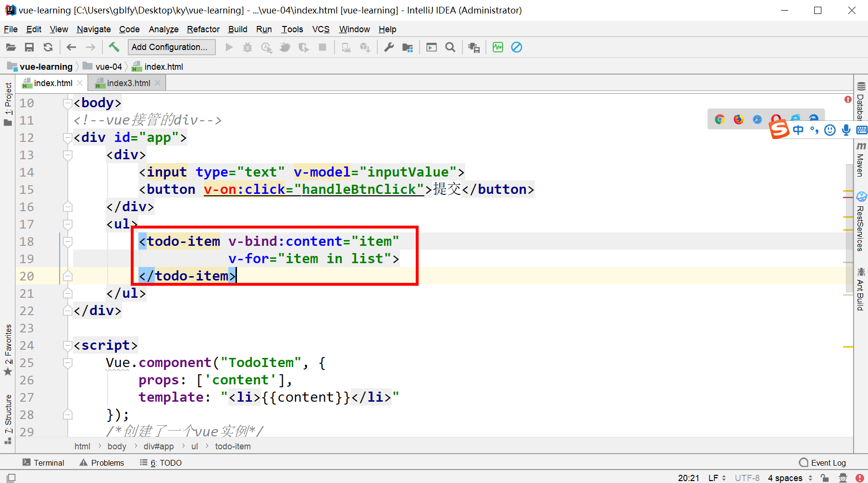Image resolution: width=868 pixels, height=483 pixels.
Task: Navigate forward with the right arrow
Action: coord(90,47)
